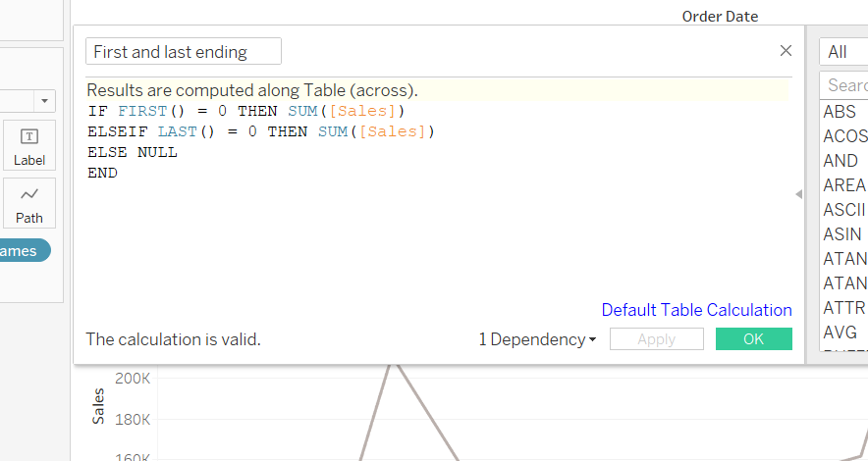Select the ATTR function in list
The width and height of the screenshot is (868, 461).
tap(843, 308)
